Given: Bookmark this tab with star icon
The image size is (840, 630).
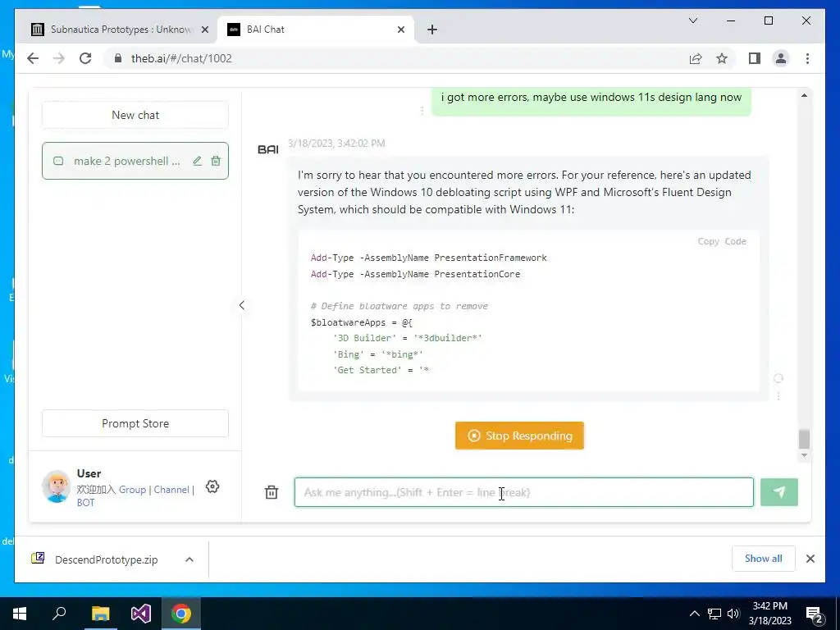Looking at the screenshot, I should pyautogui.click(x=722, y=58).
